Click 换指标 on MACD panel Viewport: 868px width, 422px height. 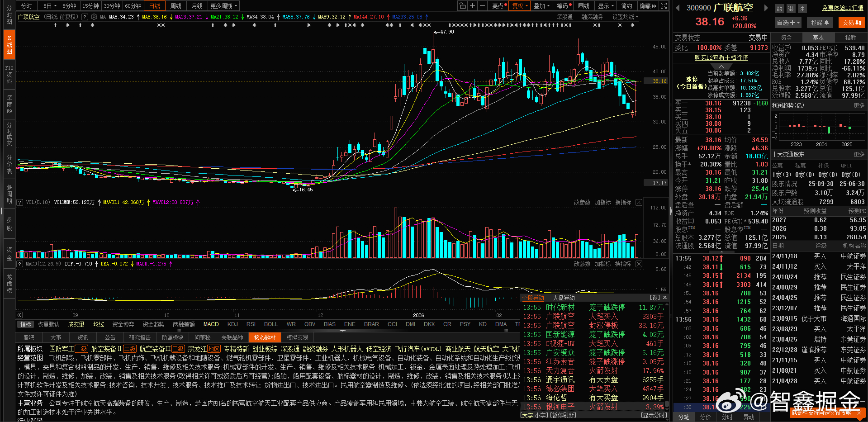click(x=623, y=264)
